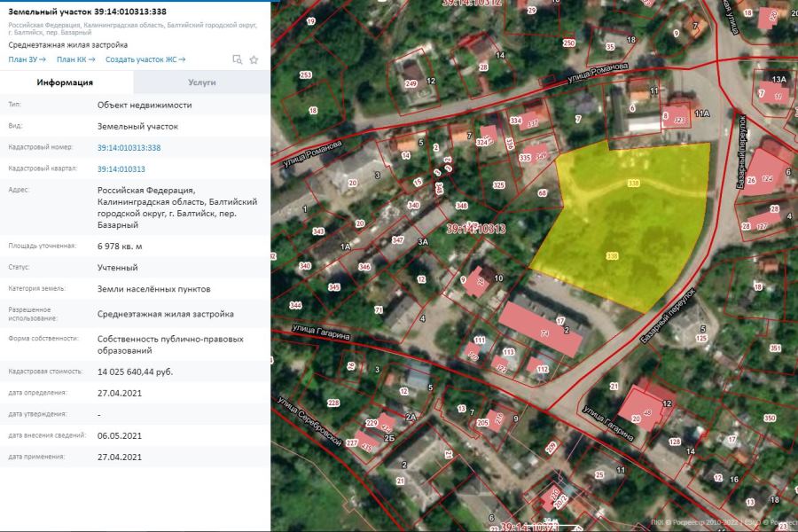
Task: Click the show-on-map magnifier icon
Action: [237, 59]
